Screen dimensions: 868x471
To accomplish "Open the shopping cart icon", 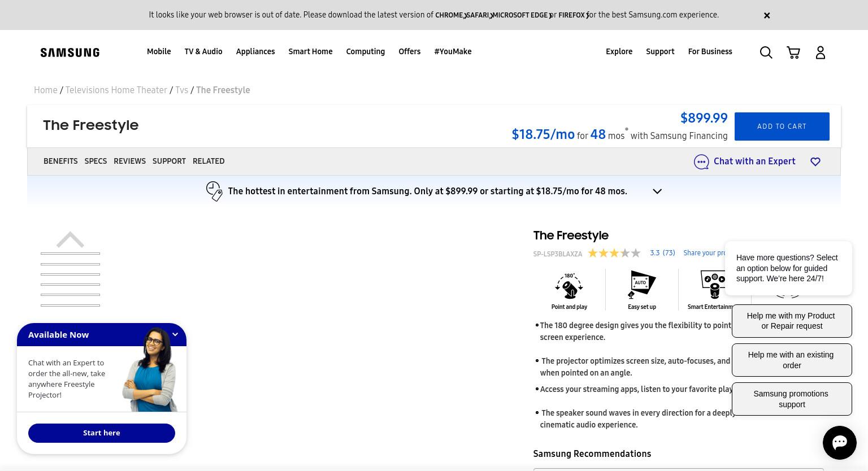I will (793, 53).
